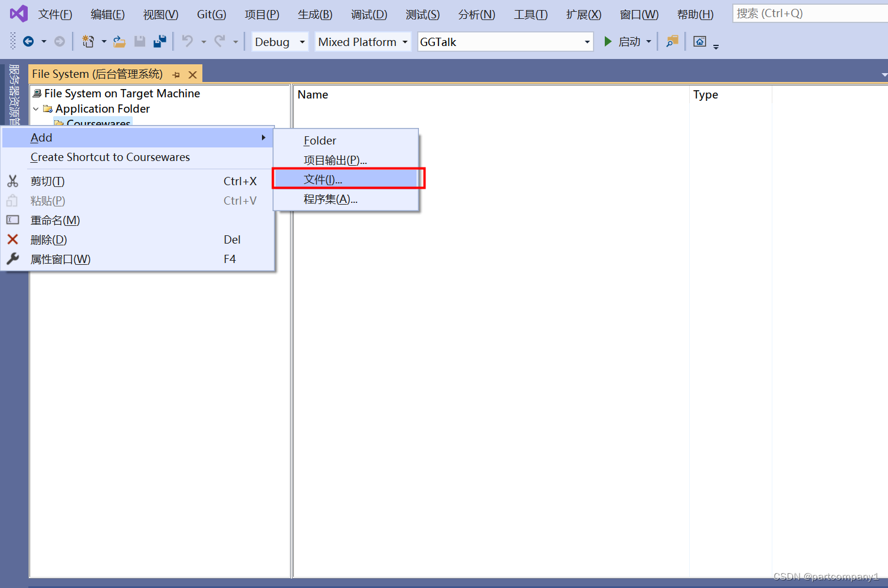The height and width of the screenshot is (588, 888).
Task: Open the 窗口(W) menu
Action: (x=639, y=14)
